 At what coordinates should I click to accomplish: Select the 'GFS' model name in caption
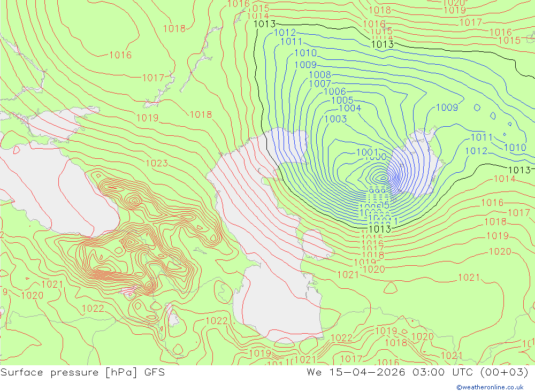click(155, 372)
